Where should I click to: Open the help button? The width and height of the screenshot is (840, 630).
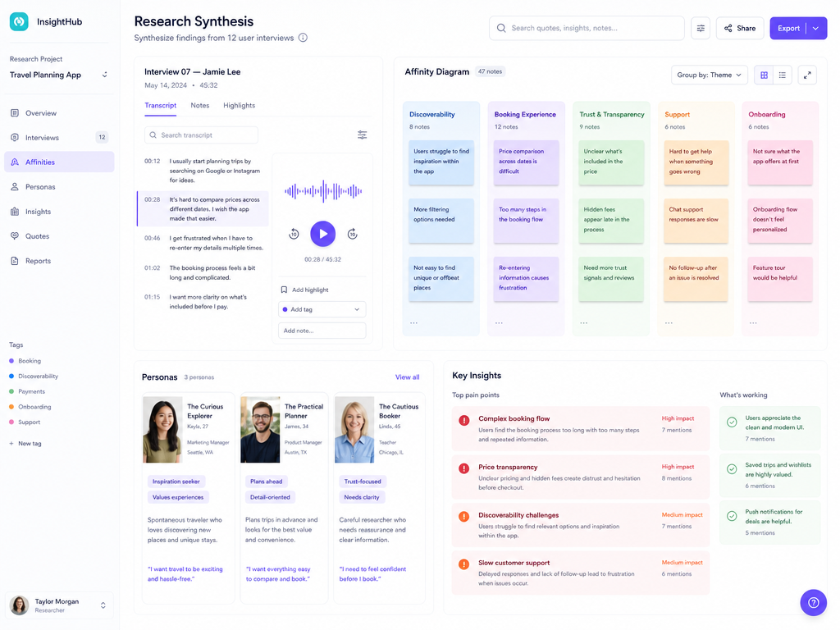[x=813, y=603]
